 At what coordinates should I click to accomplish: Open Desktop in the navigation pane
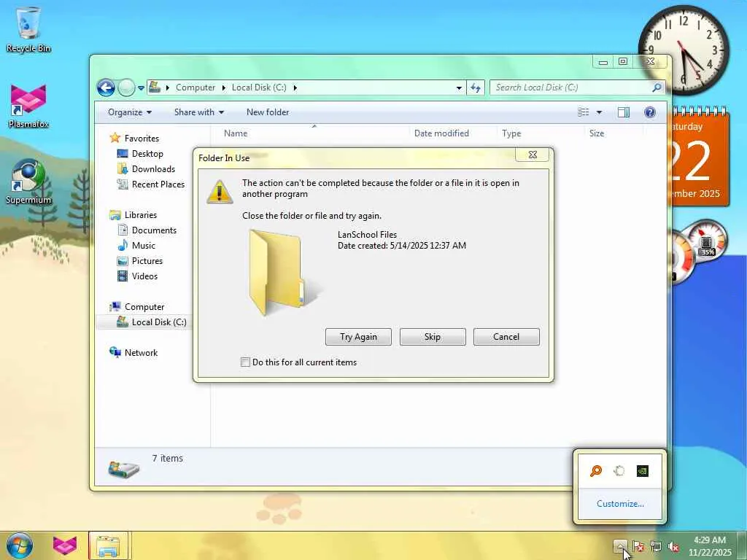click(147, 154)
